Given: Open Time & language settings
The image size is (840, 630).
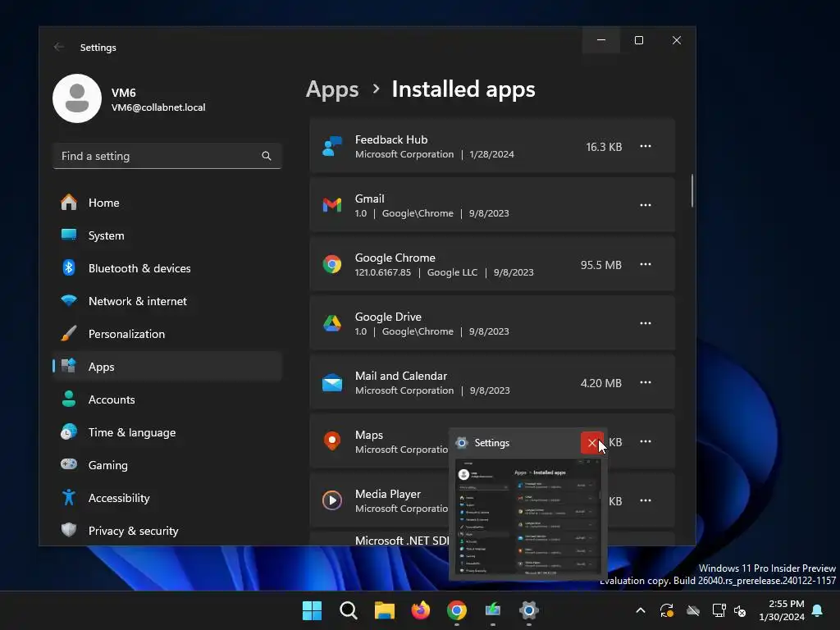Looking at the screenshot, I should pos(167,431).
